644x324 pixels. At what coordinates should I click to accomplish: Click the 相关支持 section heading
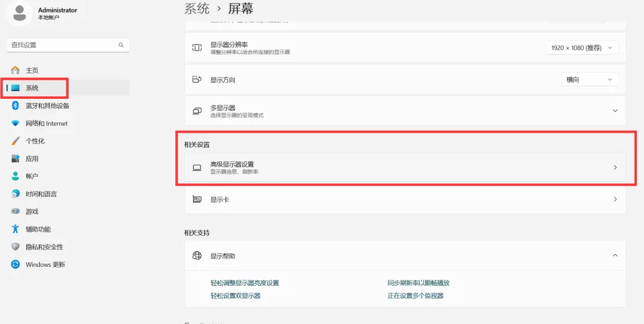click(x=197, y=233)
